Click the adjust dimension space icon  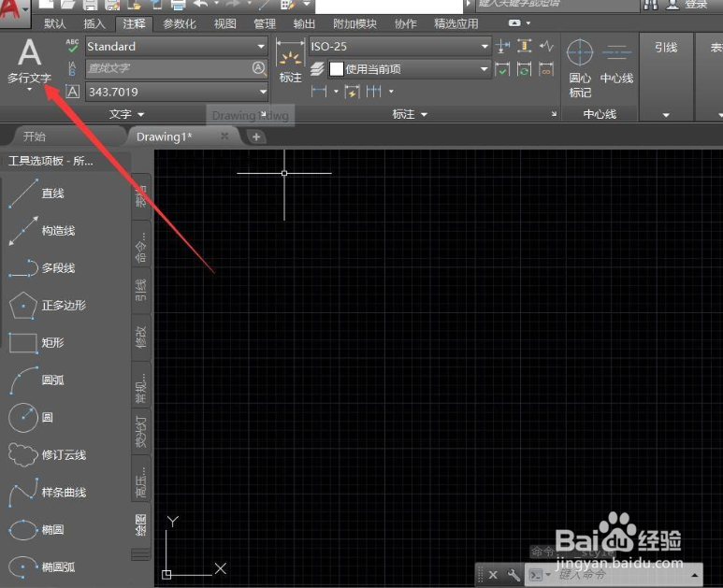(x=525, y=46)
